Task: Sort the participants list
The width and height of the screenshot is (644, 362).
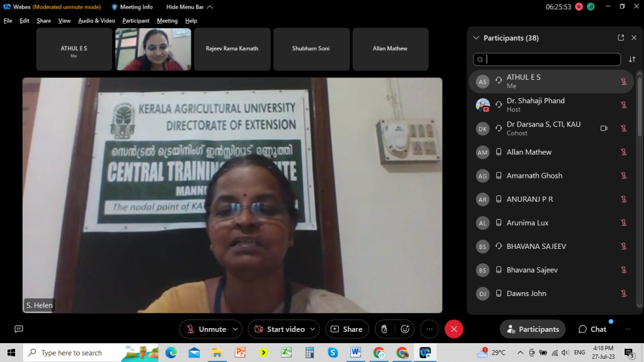Action: coord(632,60)
